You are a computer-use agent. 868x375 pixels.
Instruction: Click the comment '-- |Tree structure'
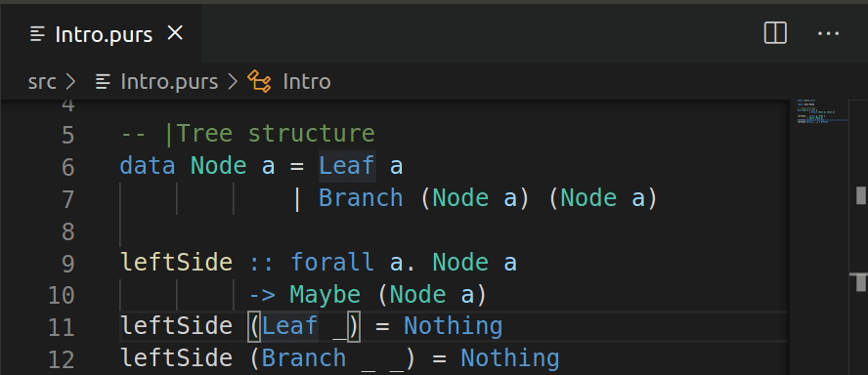point(247,135)
